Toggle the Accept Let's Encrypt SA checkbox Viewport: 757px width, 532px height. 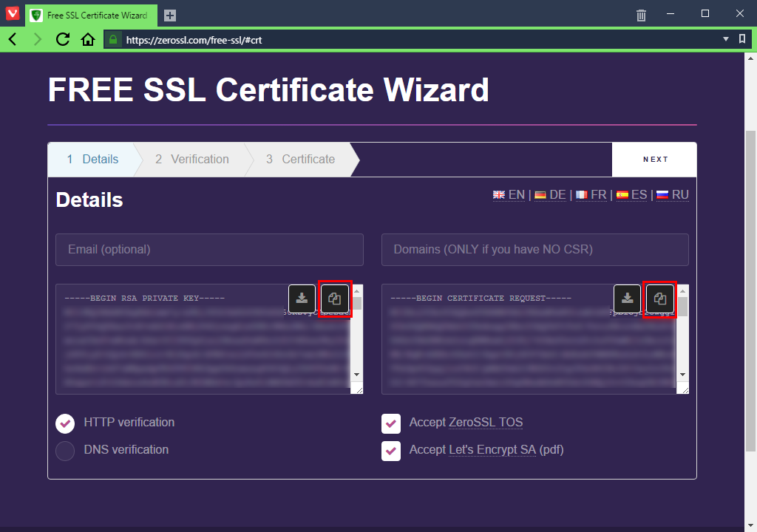[x=391, y=451]
